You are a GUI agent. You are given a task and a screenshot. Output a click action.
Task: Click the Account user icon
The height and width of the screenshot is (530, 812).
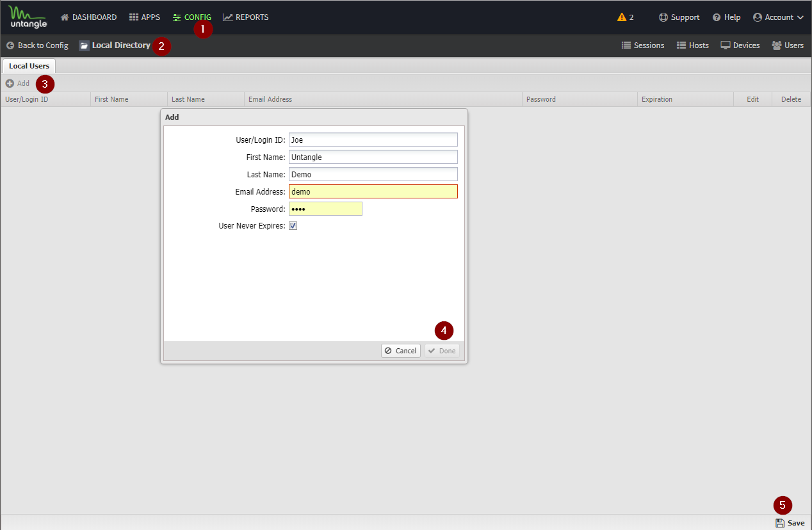(758, 17)
